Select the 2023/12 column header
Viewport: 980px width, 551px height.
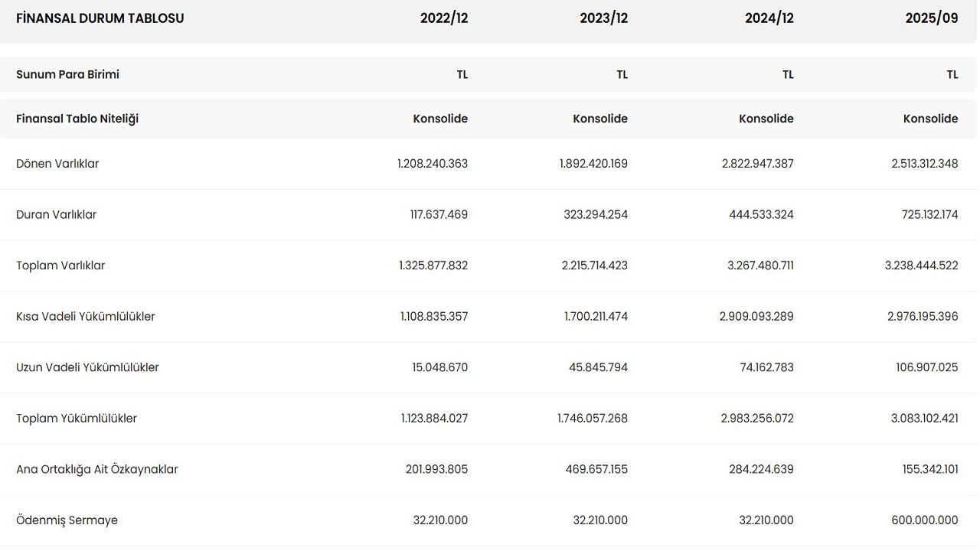coord(603,18)
